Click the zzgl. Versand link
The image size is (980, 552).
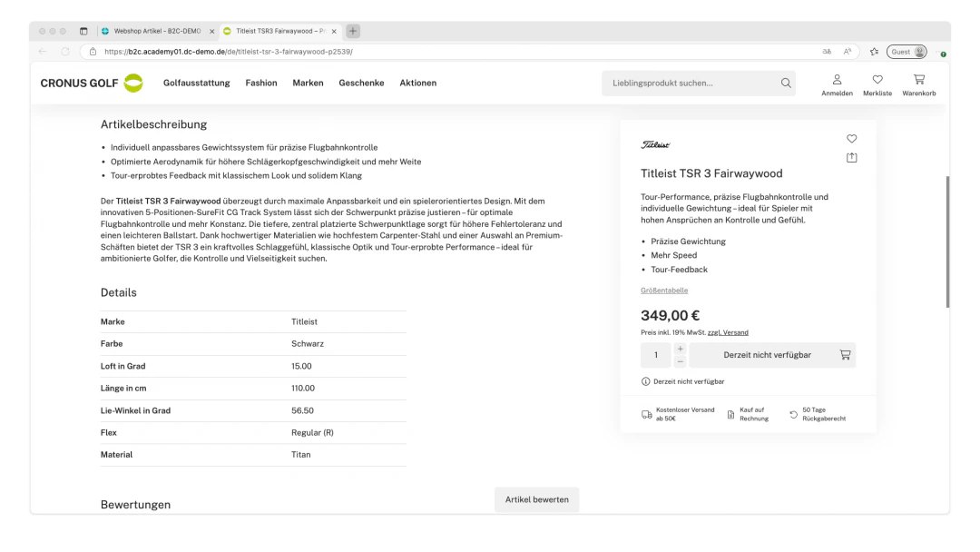(x=728, y=332)
